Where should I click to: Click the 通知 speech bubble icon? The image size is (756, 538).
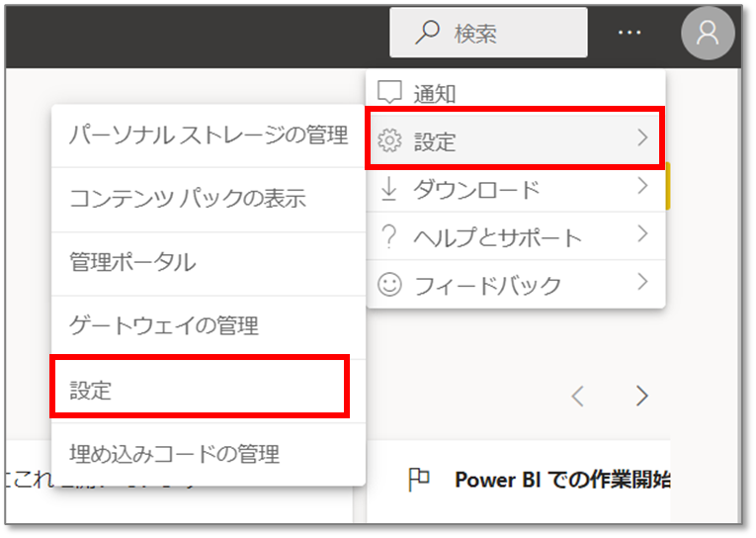(389, 91)
